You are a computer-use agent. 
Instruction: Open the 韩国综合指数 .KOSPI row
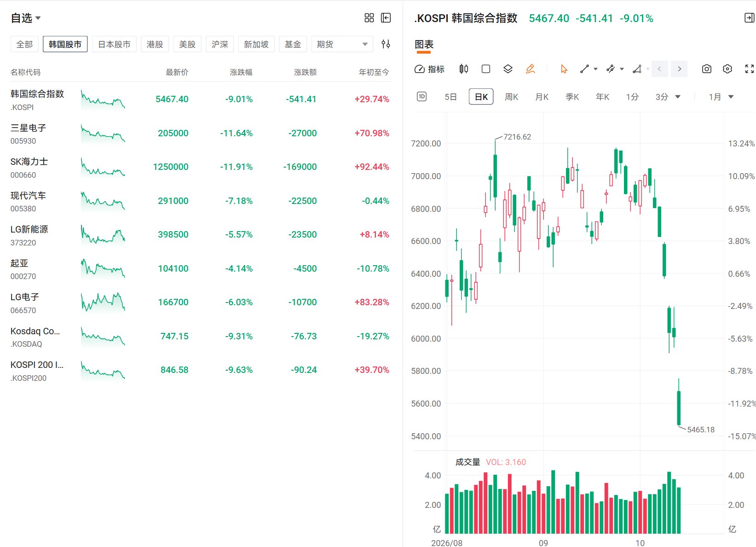pyautogui.click(x=201, y=99)
